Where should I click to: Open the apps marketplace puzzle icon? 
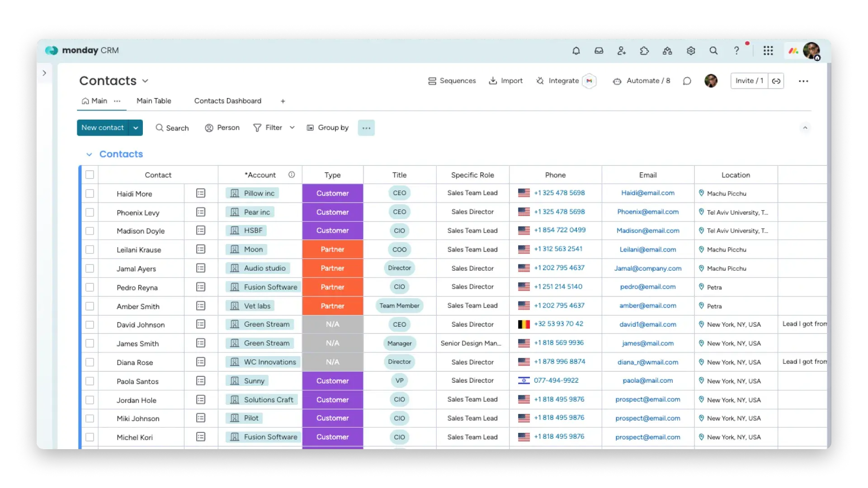(644, 51)
